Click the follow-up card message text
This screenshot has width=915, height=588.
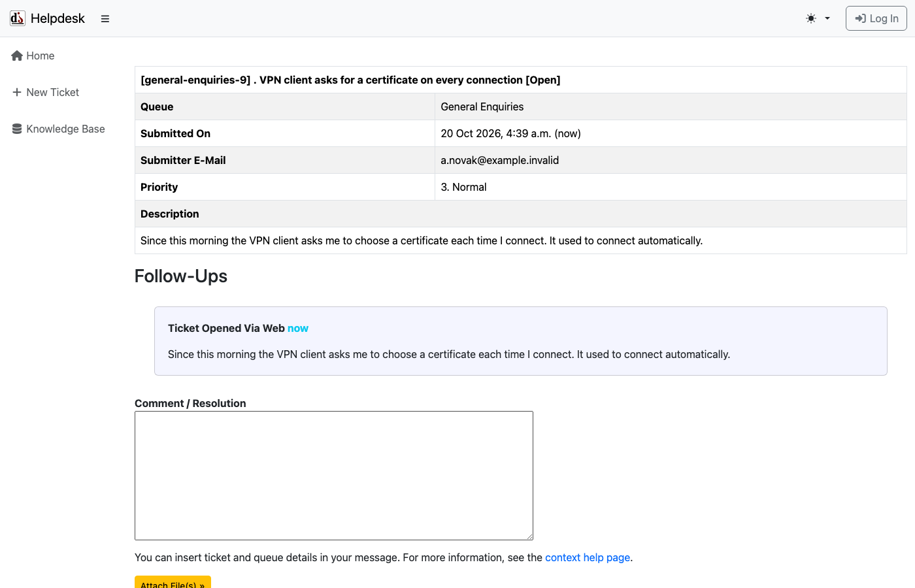[x=449, y=355]
